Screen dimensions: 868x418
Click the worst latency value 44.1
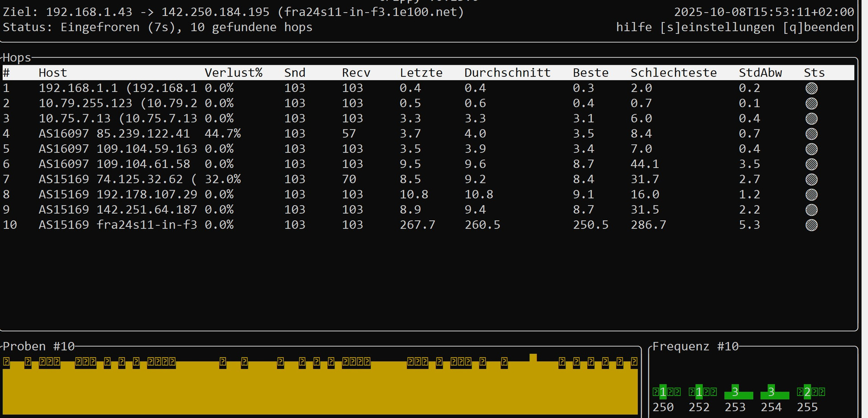tap(645, 164)
